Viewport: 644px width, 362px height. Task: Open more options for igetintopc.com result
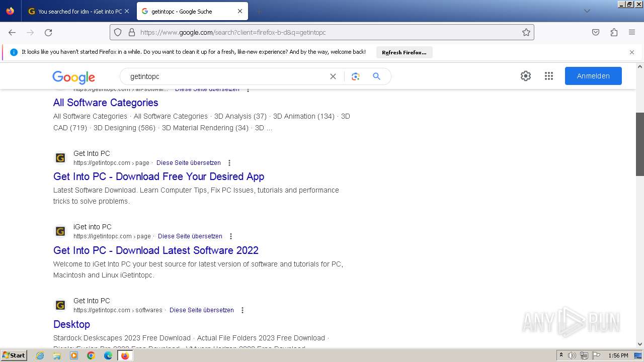pos(231,236)
